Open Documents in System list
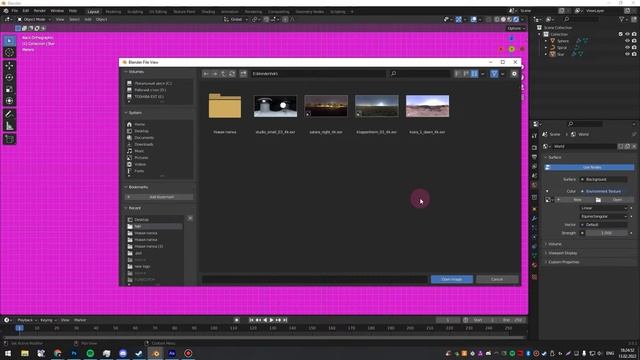640x360 pixels. (x=144, y=138)
